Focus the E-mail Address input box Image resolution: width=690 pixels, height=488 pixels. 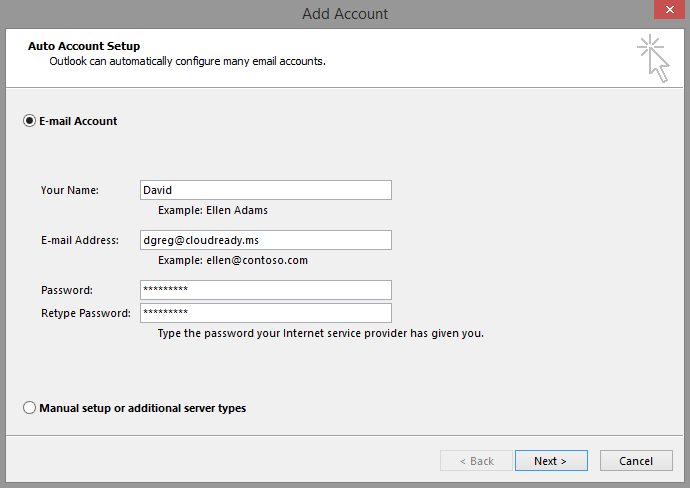click(x=266, y=240)
